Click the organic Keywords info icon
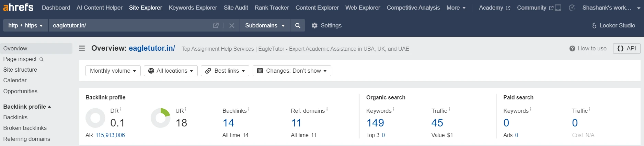The image size is (644, 146). pos(394,109)
